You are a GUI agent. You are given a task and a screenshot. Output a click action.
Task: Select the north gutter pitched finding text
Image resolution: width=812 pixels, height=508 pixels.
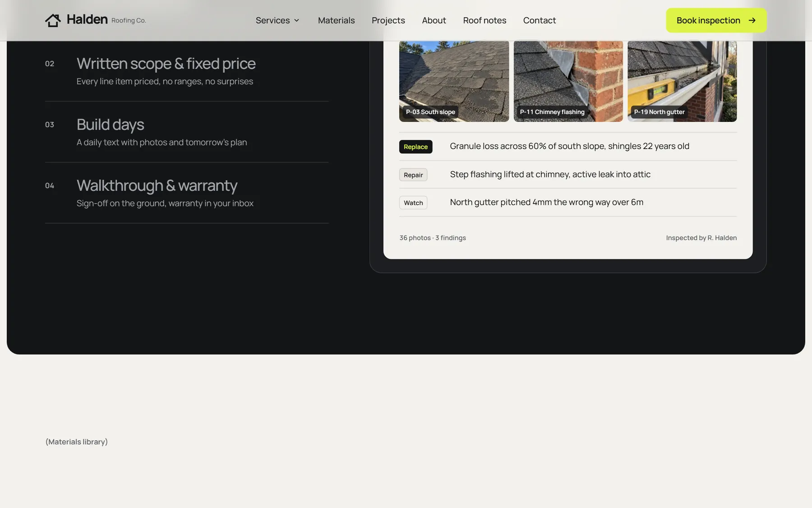point(546,202)
